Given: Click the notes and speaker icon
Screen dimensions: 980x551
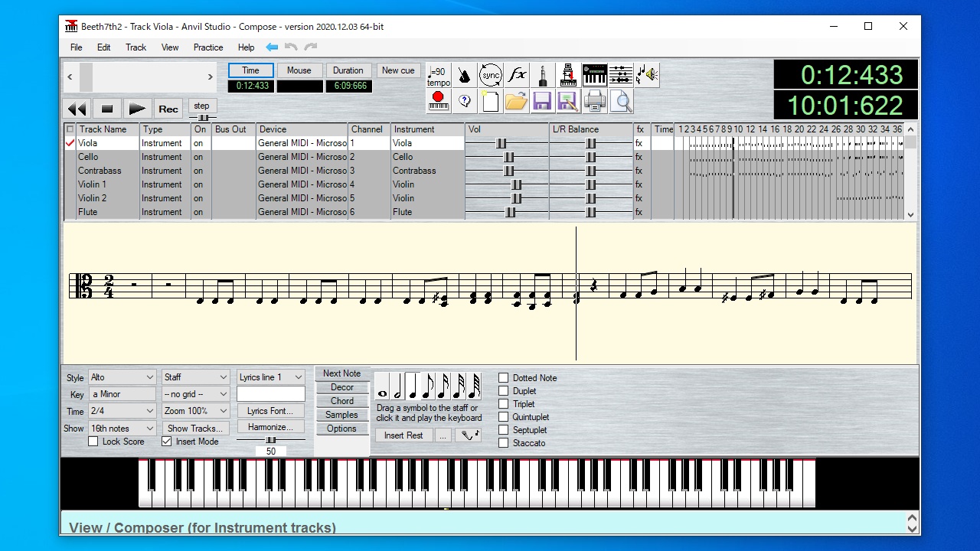Looking at the screenshot, I should [x=646, y=75].
